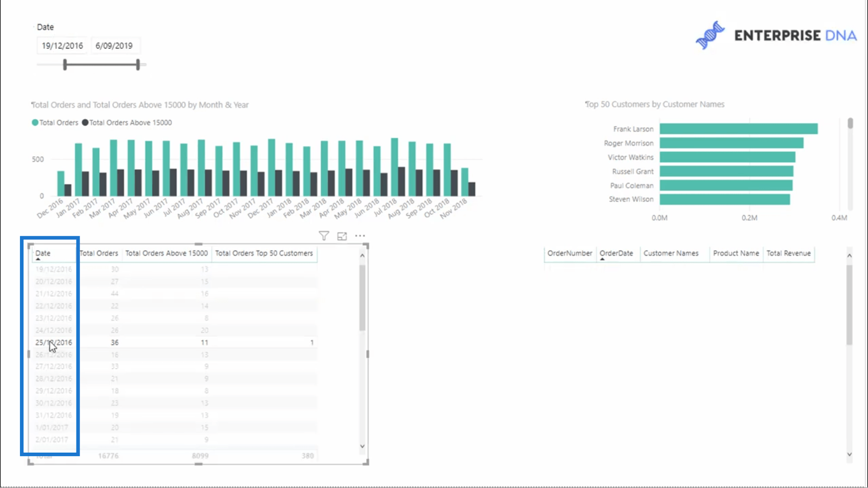This screenshot has height=488, width=868.
Task: Click the Paul Coleman bar
Action: [x=726, y=185]
